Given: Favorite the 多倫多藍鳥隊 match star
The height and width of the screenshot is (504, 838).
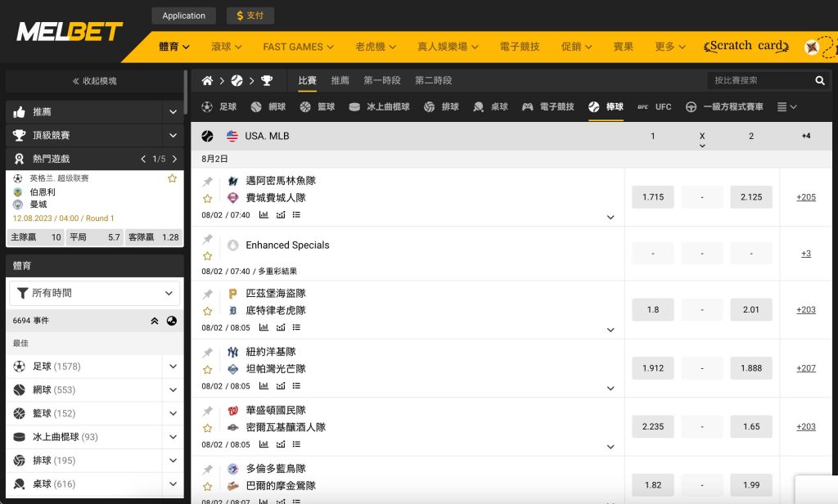Looking at the screenshot, I should (207, 487).
